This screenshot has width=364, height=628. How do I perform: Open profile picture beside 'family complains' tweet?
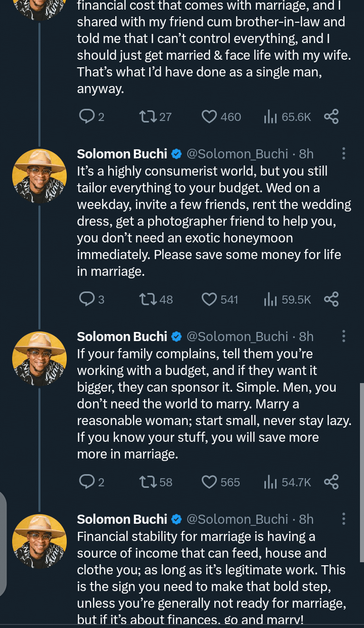(39, 359)
